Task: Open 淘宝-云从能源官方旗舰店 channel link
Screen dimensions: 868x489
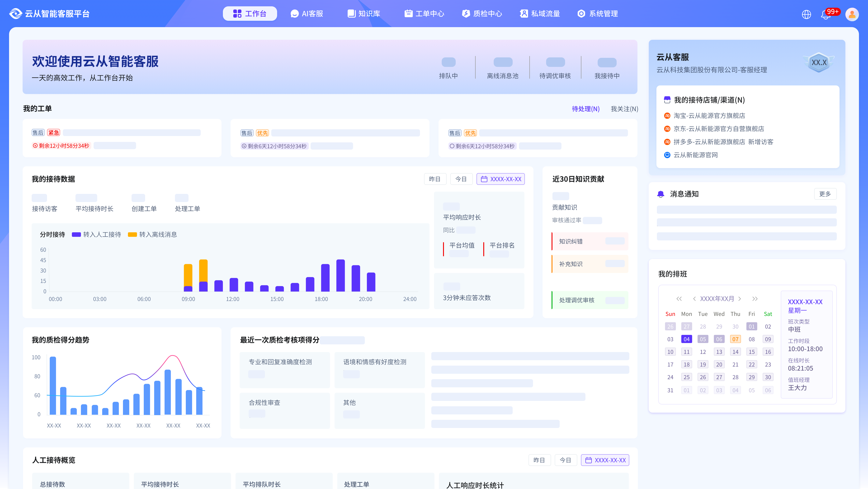Action: pos(709,115)
